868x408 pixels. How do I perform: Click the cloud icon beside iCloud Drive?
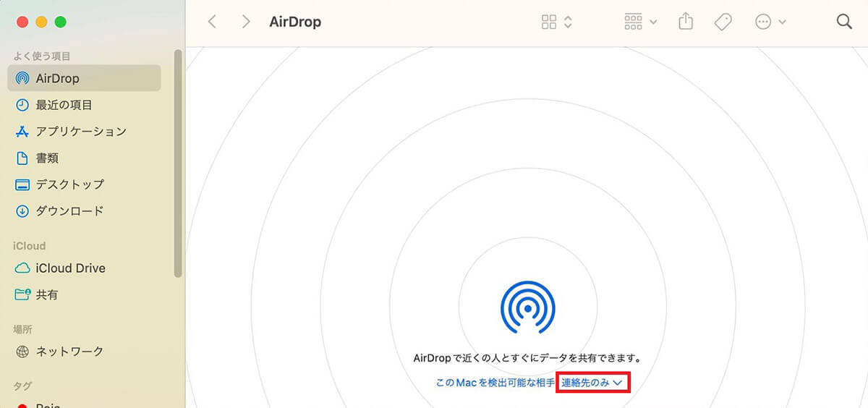[22, 268]
